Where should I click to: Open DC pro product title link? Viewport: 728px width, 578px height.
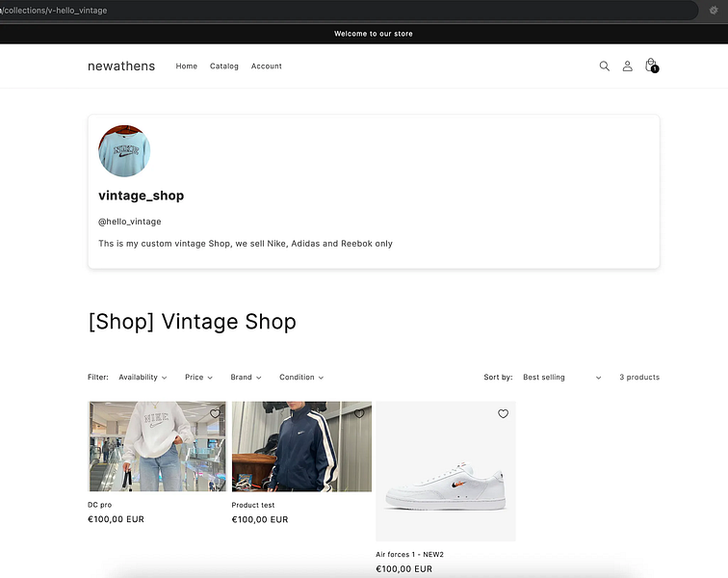point(100,505)
